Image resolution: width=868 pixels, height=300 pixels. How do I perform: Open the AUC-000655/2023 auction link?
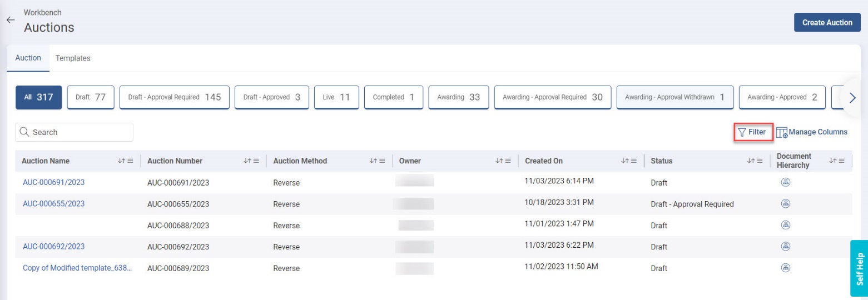53,203
